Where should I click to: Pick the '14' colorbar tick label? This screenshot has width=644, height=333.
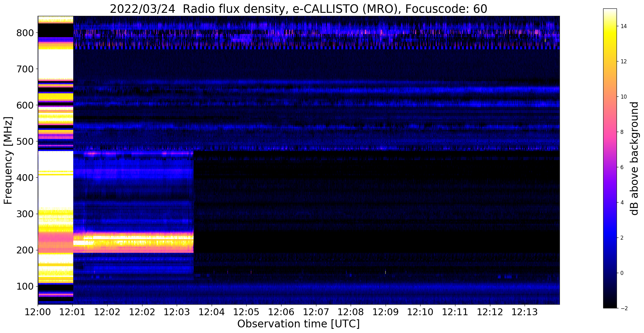(x=623, y=26)
